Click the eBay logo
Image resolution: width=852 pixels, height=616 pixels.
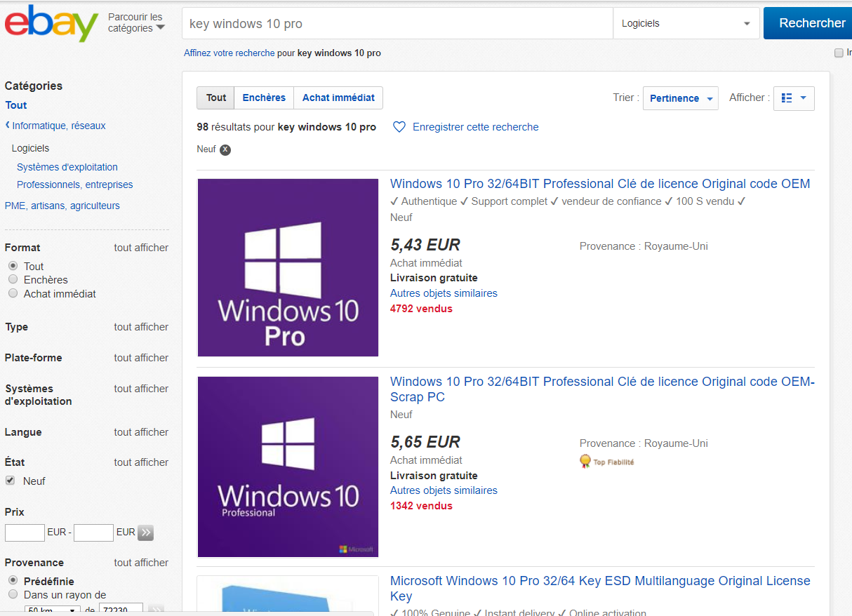pyautogui.click(x=51, y=23)
